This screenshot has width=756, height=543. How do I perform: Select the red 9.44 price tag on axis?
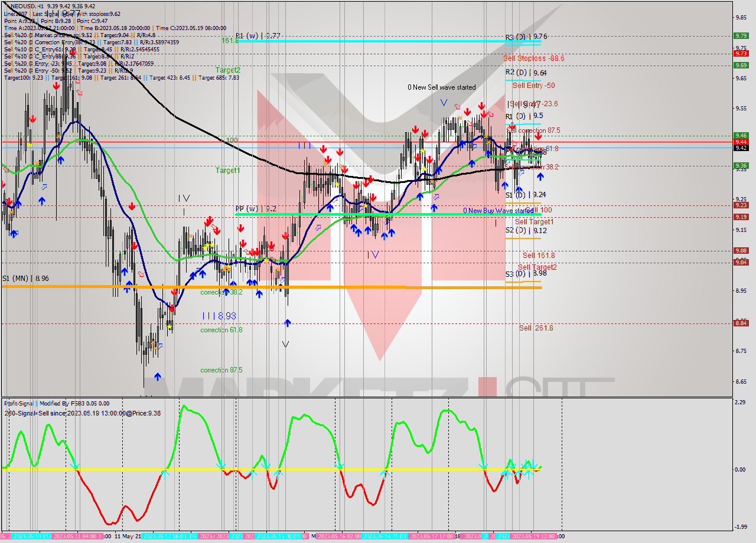(741, 142)
